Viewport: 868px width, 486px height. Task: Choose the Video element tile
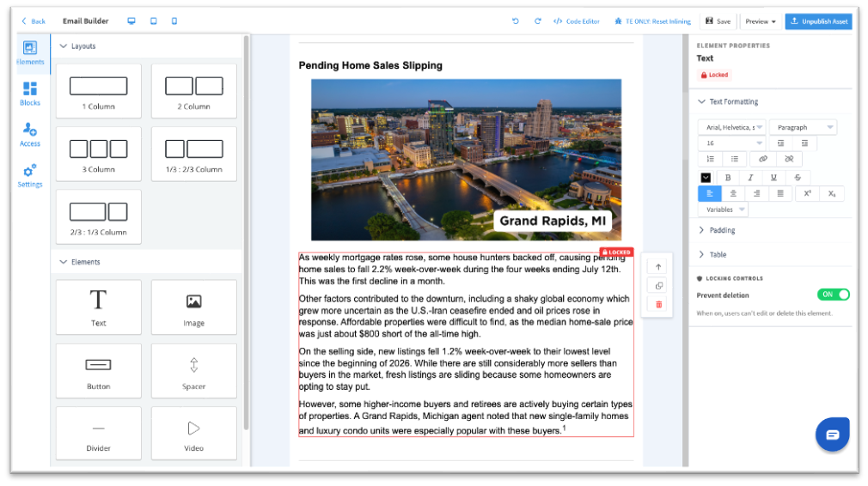tap(193, 434)
